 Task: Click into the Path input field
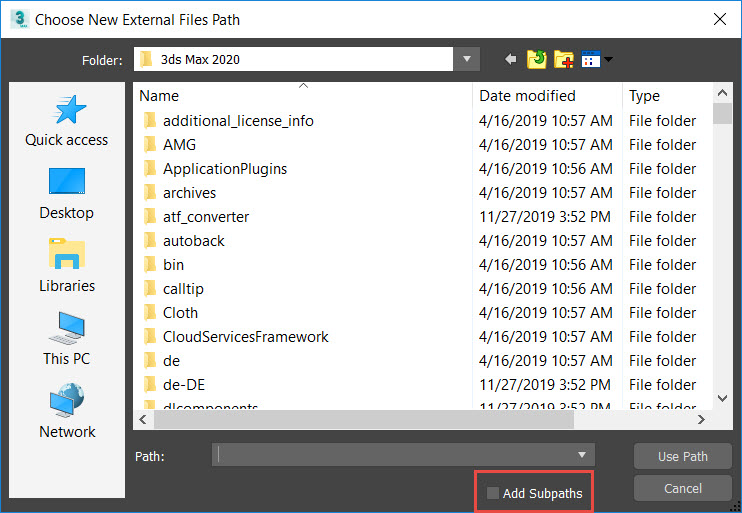[x=395, y=455]
